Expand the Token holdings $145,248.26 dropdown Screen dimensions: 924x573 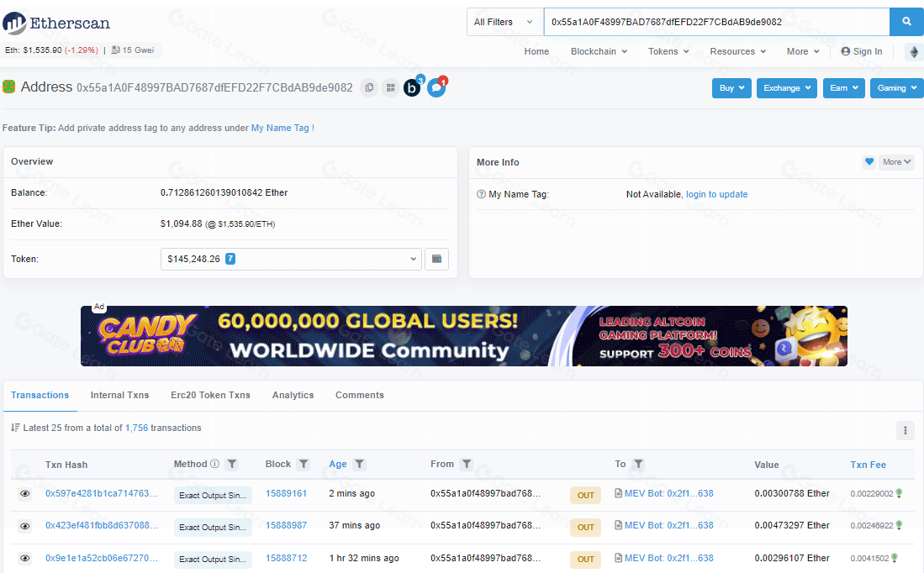pos(290,259)
